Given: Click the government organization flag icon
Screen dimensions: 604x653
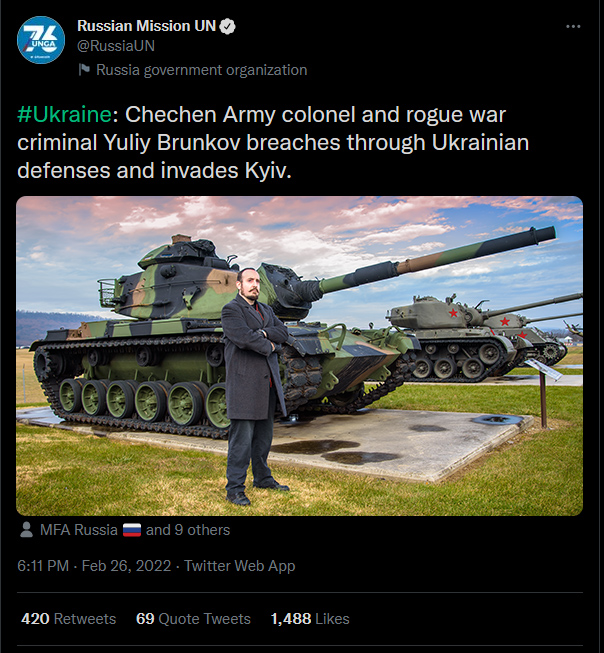Looking at the screenshot, I should [85, 70].
